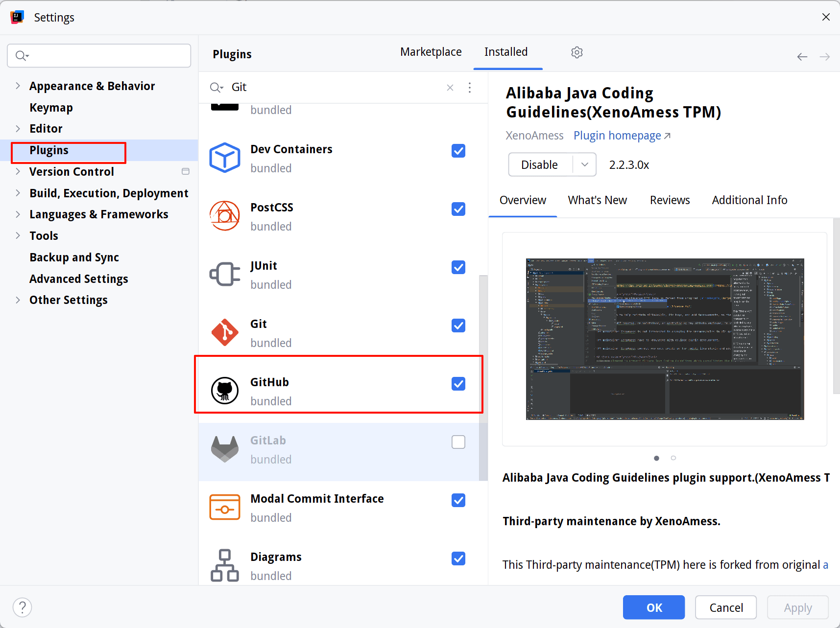Open the plugins gear settings menu

pos(577,52)
